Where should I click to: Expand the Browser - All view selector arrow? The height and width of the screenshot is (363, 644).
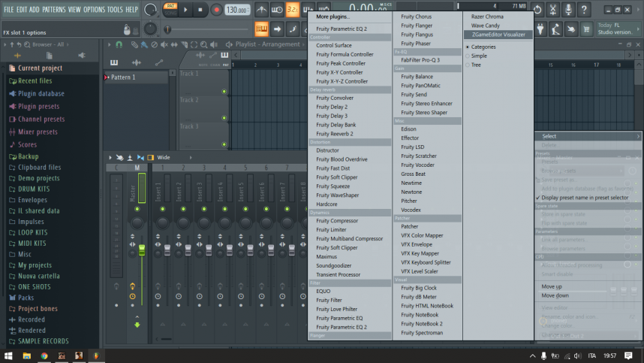(x=68, y=44)
